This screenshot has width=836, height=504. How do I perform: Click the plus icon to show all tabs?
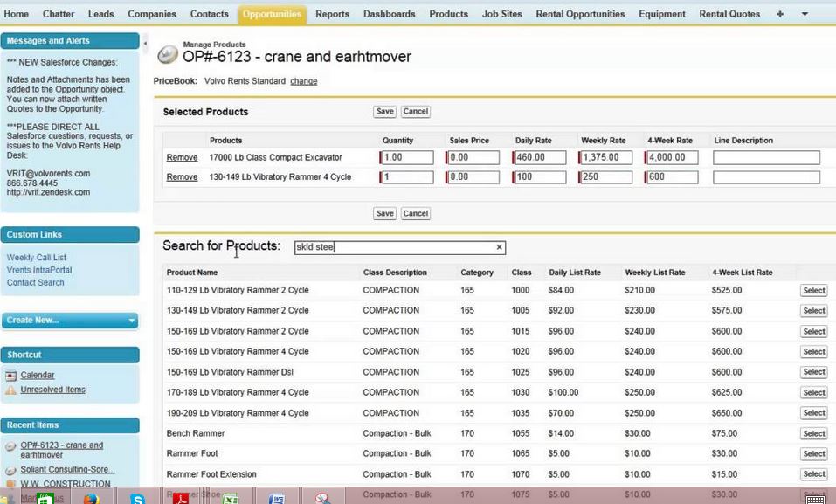(780, 14)
